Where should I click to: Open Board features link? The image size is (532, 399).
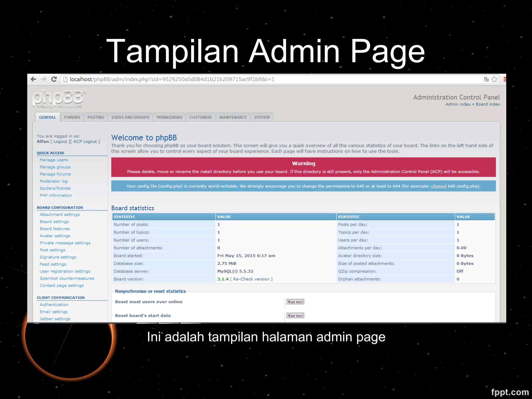tap(55, 229)
